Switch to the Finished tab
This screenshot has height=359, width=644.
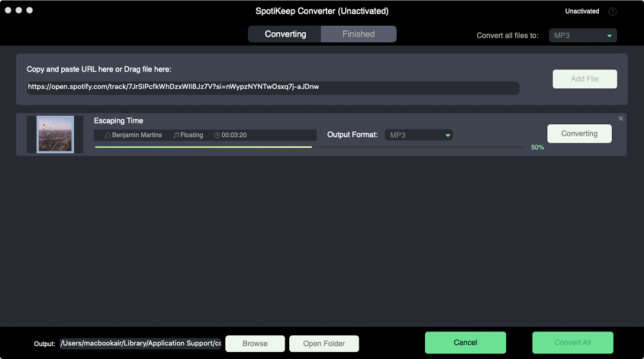point(359,34)
